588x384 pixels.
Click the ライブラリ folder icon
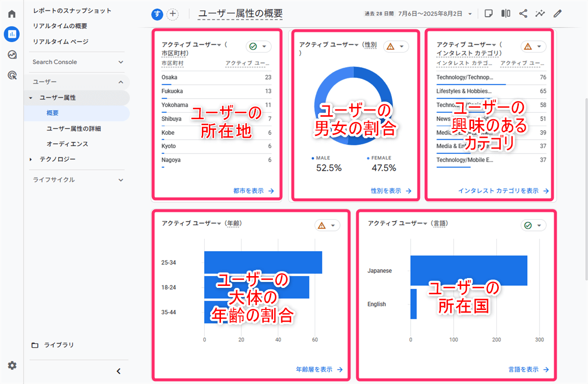35,345
